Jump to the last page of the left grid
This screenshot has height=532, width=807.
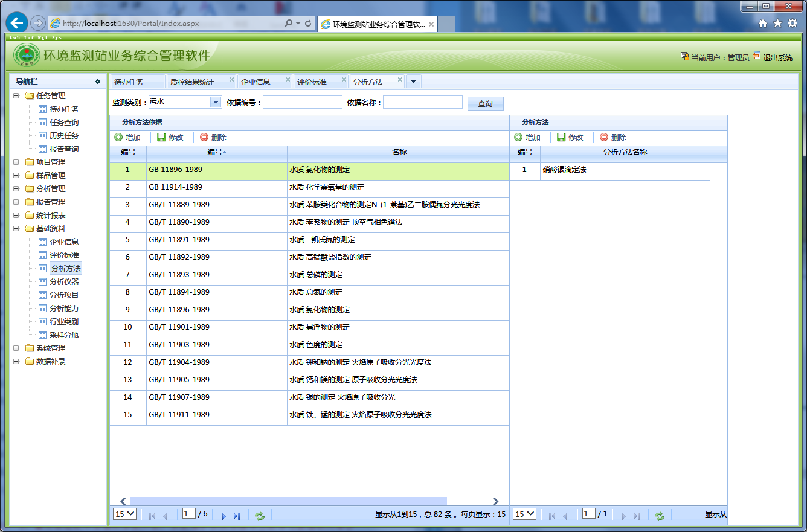coord(237,516)
